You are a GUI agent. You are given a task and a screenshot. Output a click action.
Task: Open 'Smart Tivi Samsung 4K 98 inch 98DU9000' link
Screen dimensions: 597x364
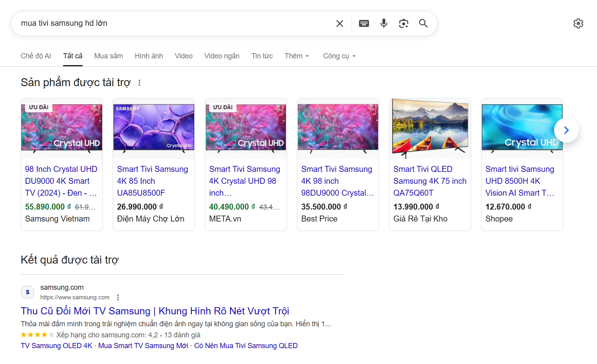(x=337, y=181)
